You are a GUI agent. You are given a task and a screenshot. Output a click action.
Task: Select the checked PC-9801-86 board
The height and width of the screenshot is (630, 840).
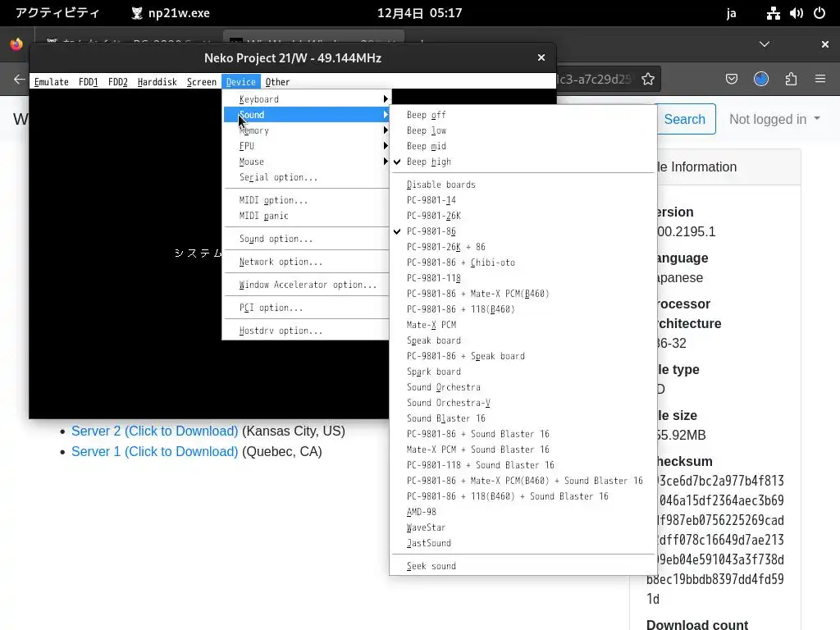(523, 231)
